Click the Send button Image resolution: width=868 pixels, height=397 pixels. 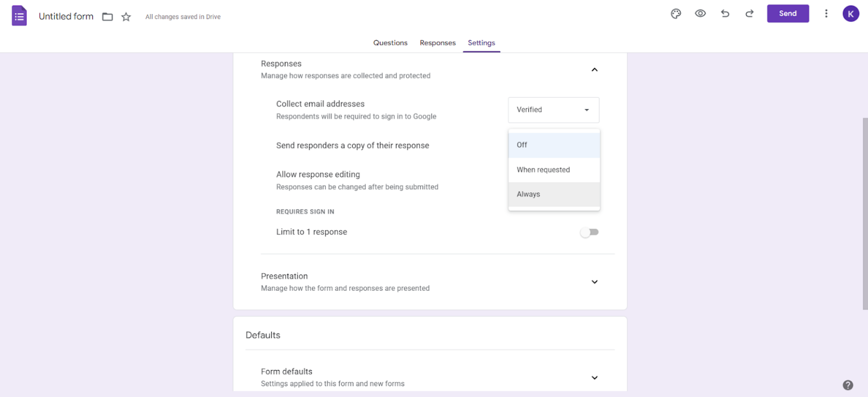point(788,14)
